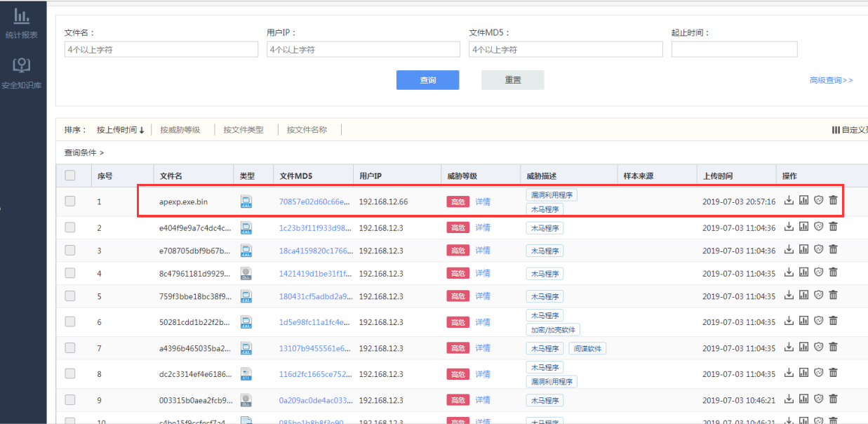Click the shield icon in row 3
Screen dimensions: 868x424
coord(818,250)
